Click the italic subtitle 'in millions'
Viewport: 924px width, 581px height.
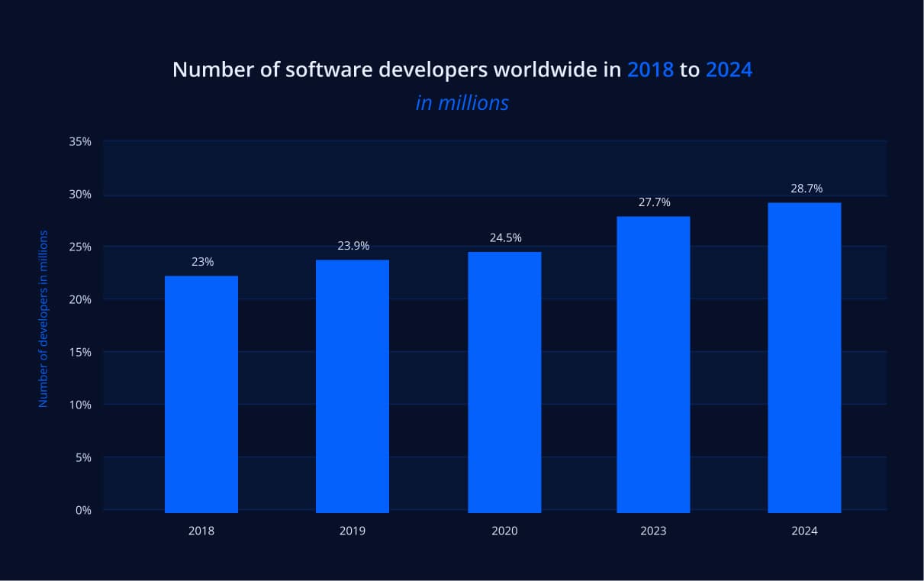click(462, 102)
